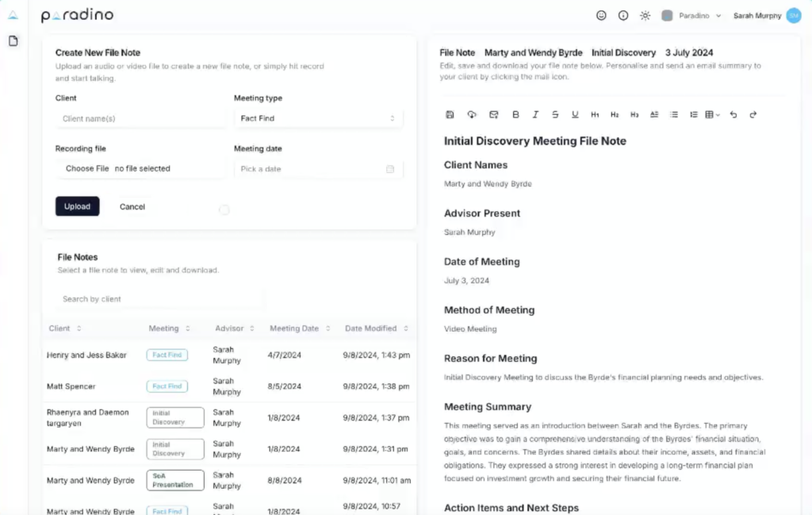Insert a bulleted list in editor
This screenshot has width=812, height=515.
[x=674, y=114]
